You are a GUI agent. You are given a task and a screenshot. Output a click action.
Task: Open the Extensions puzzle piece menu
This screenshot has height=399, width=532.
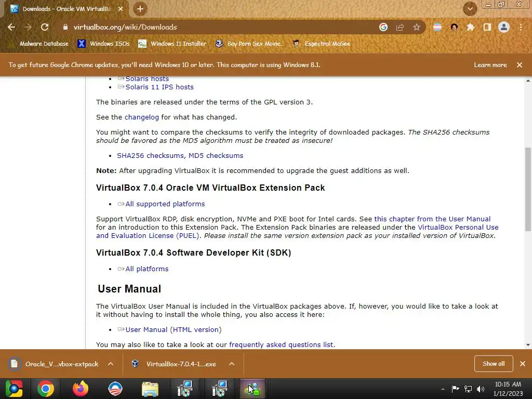pyautogui.click(x=471, y=27)
